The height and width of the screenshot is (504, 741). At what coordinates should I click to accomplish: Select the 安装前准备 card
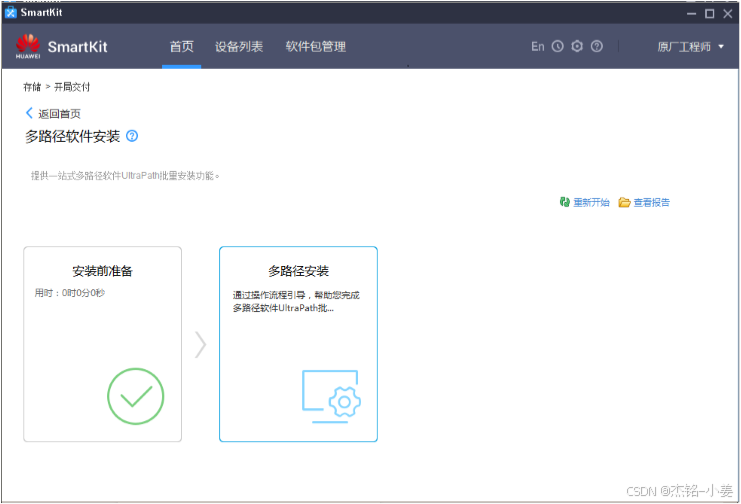(x=103, y=344)
